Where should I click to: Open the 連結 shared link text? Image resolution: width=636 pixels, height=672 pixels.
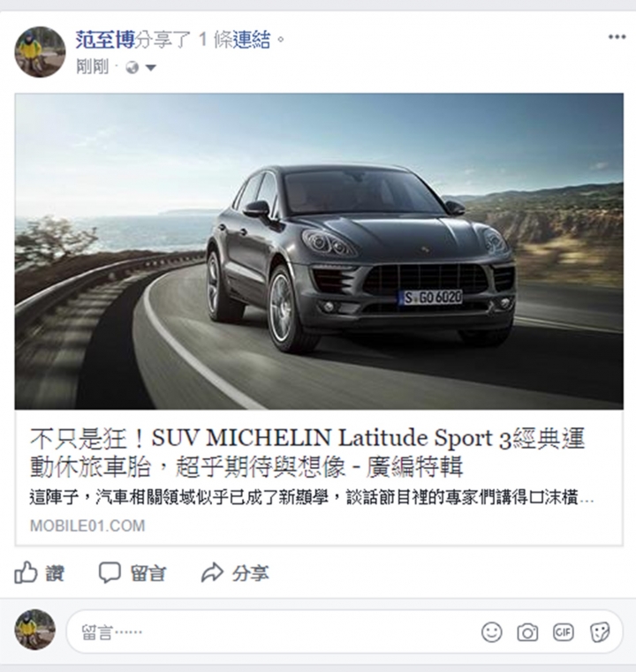point(252,40)
